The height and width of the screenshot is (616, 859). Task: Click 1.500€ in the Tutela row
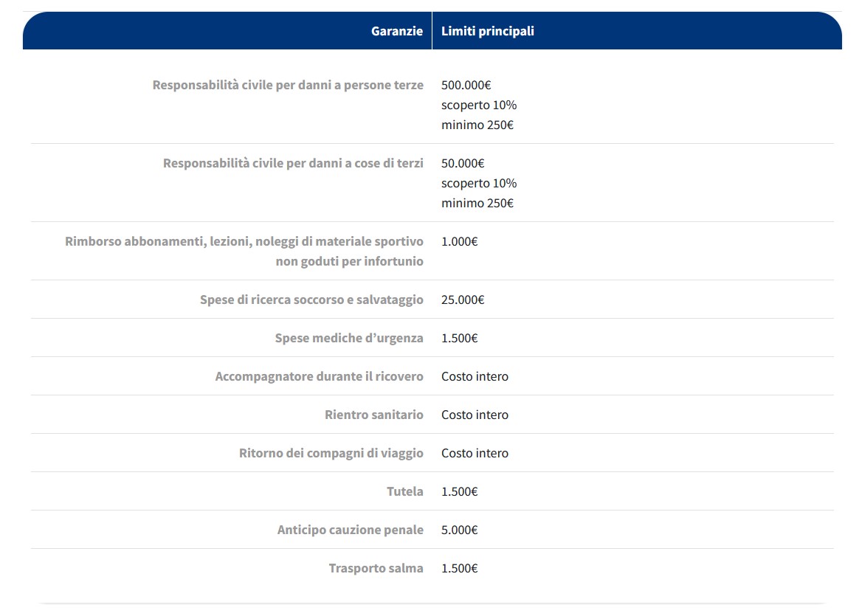point(459,491)
